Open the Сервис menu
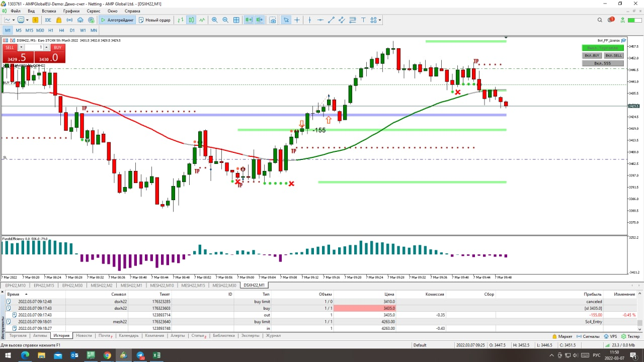This screenshot has height=362, width=644. 94,11
